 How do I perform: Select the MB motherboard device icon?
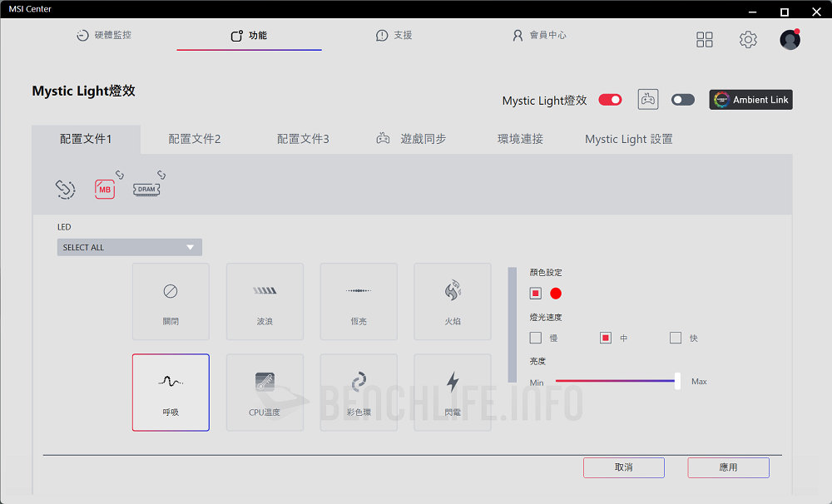click(x=105, y=190)
